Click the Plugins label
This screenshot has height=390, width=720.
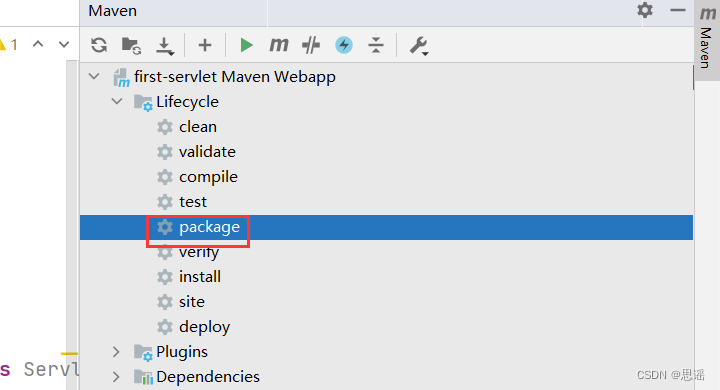tap(182, 352)
